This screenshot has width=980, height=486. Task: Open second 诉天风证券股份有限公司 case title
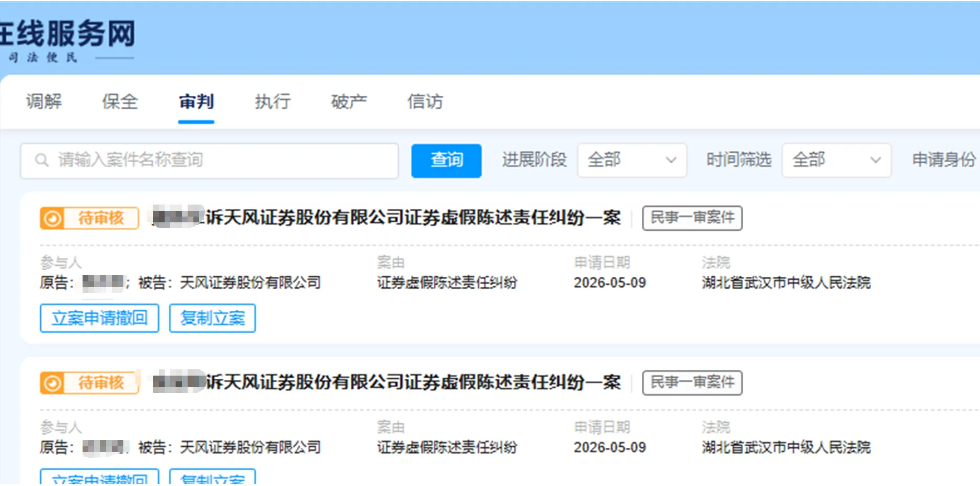point(386,382)
